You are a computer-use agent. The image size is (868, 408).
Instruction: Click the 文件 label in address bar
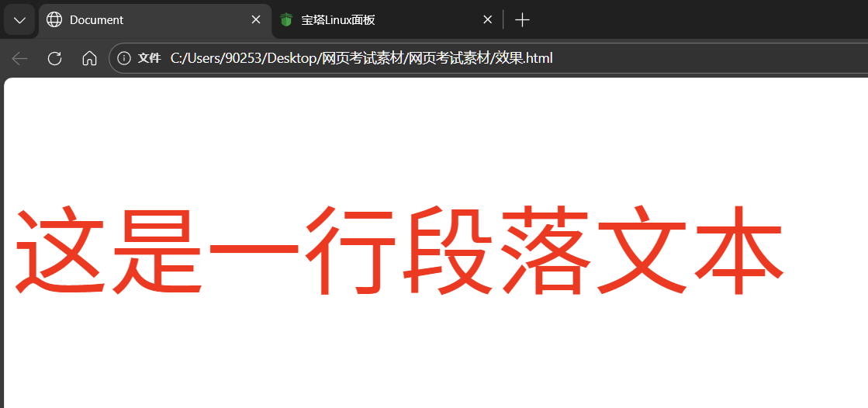click(149, 58)
